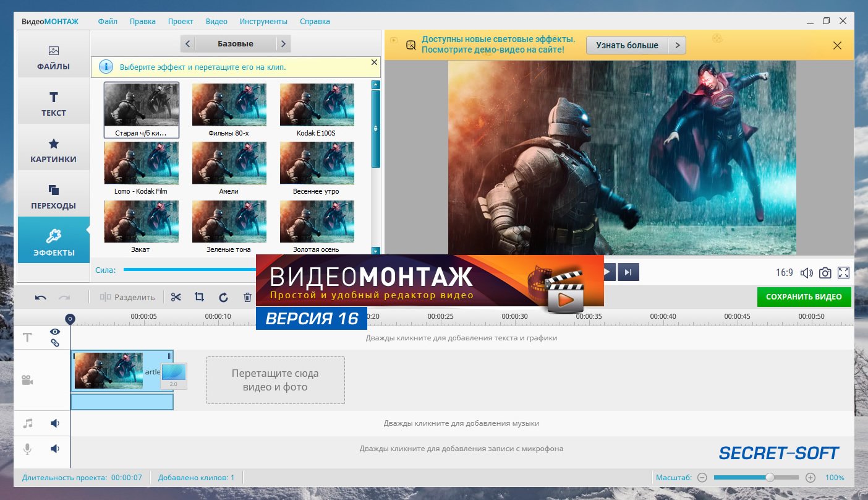
Task: Mute the microphone track
Action: [55, 449]
